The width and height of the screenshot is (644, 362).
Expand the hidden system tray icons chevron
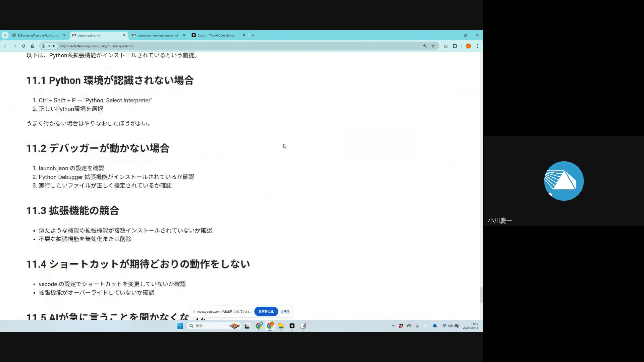[393, 326]
